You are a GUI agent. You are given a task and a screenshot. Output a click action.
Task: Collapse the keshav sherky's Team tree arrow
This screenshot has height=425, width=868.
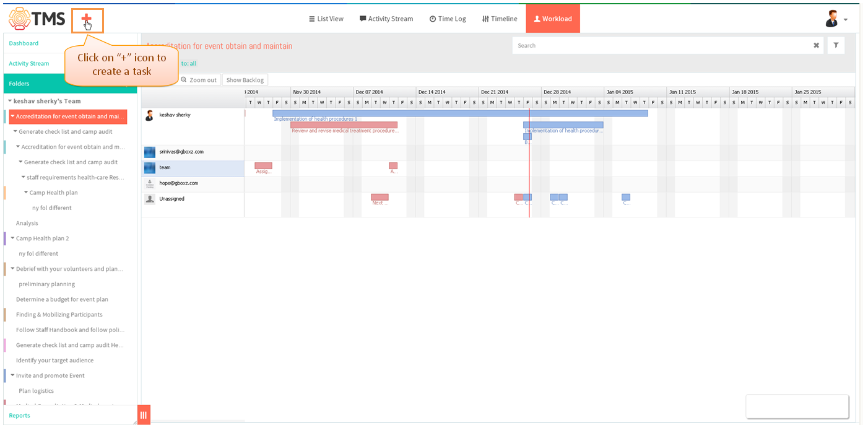click(x=10, y=101)
